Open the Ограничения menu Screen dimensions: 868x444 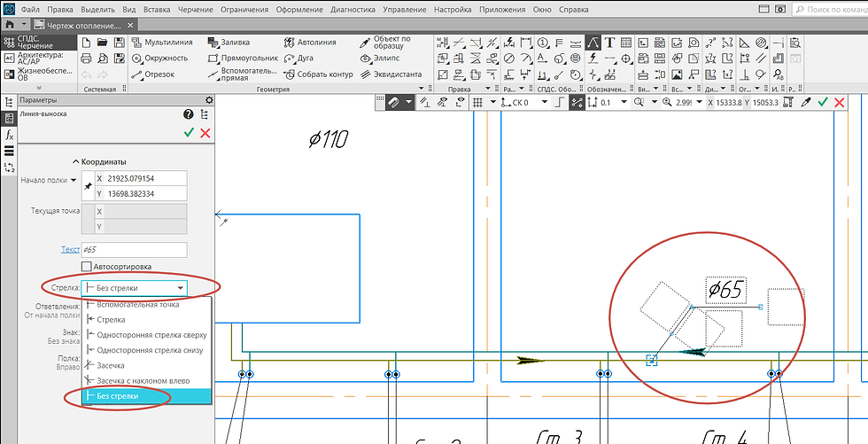pos(244,10)
